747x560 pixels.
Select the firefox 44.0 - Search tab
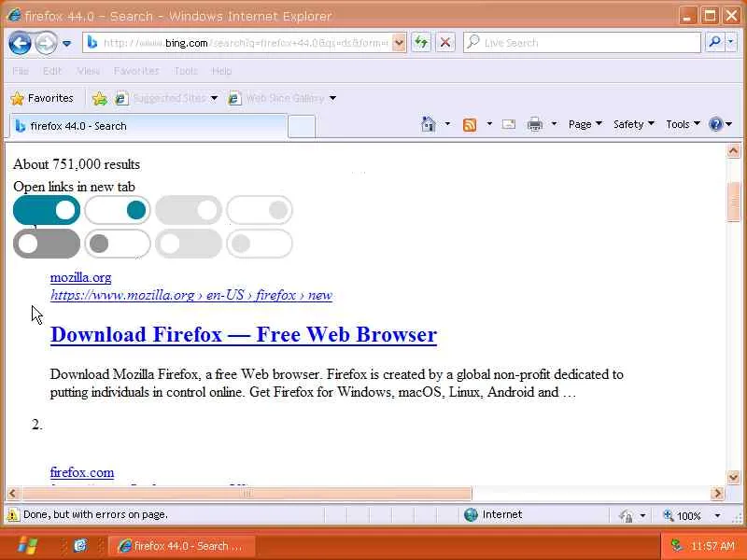(x=148, y=126)
